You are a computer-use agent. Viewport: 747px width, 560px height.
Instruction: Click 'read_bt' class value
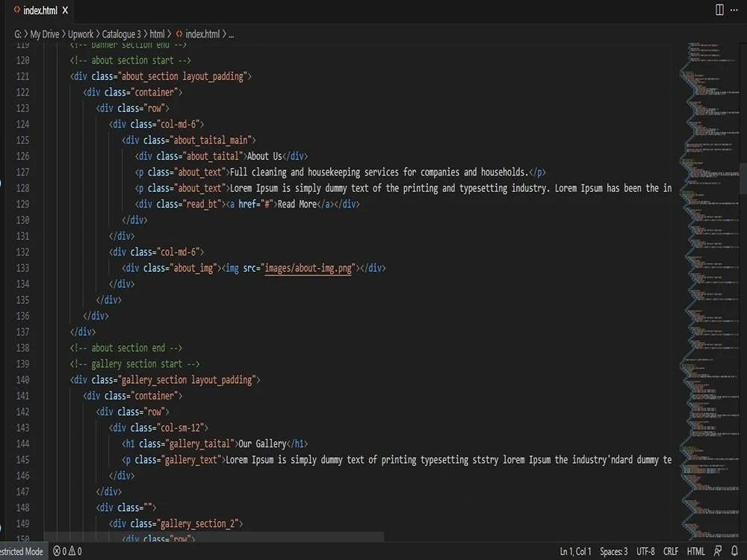(200, 205)
